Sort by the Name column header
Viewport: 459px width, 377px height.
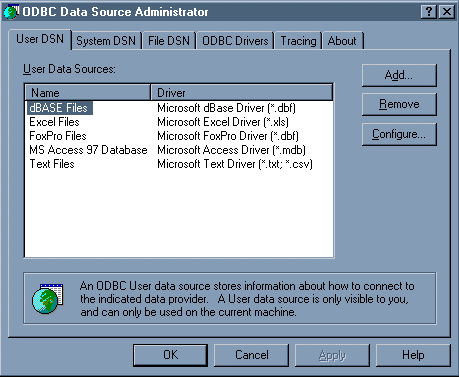pyautogui.click(x=88, y=93)
